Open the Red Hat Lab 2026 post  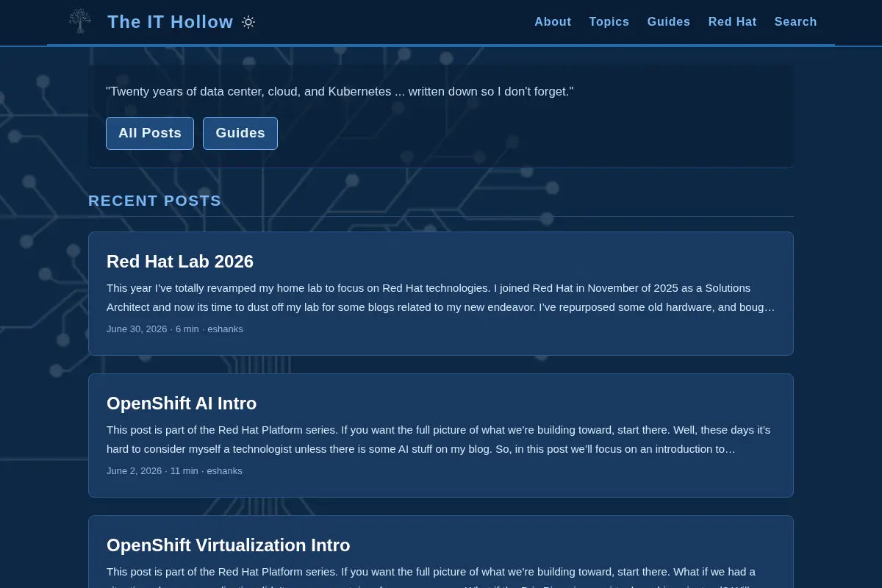point(180,262)
